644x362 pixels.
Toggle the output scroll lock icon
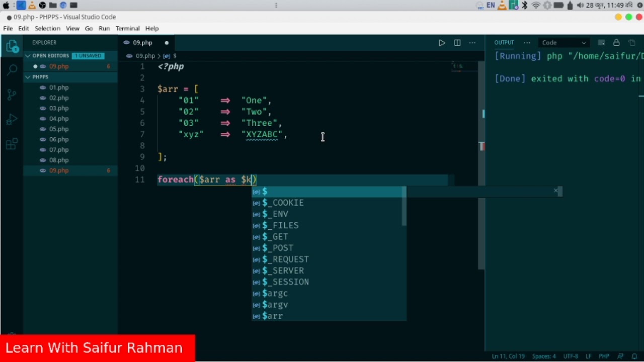[x=616, y=43]
